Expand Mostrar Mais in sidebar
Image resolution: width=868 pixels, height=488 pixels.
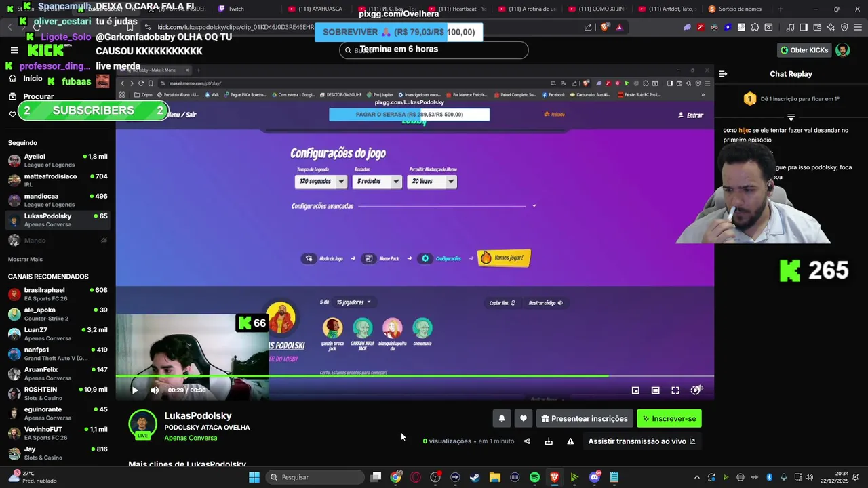(x=25, y=260)
